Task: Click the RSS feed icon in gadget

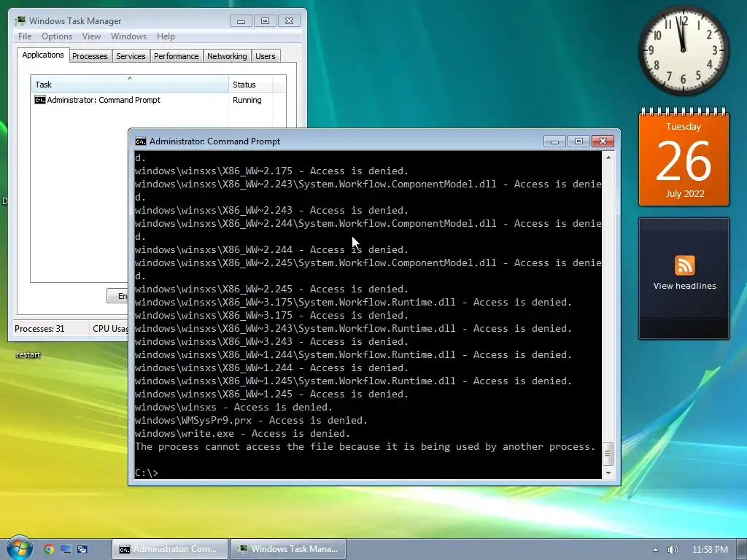Action: point(684,265)
